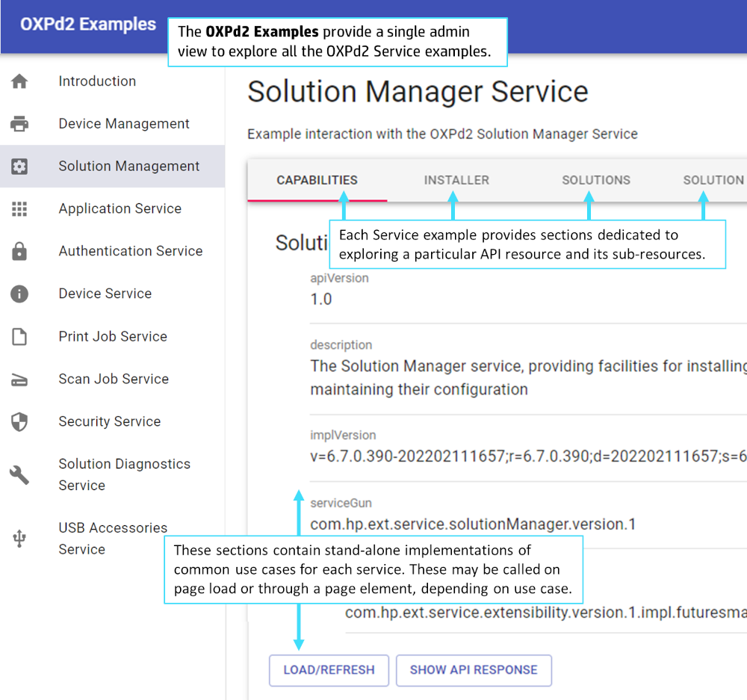Navigate to Authentication Service
The width and height of the screenshot is (747, 700).
pos(131,251)
